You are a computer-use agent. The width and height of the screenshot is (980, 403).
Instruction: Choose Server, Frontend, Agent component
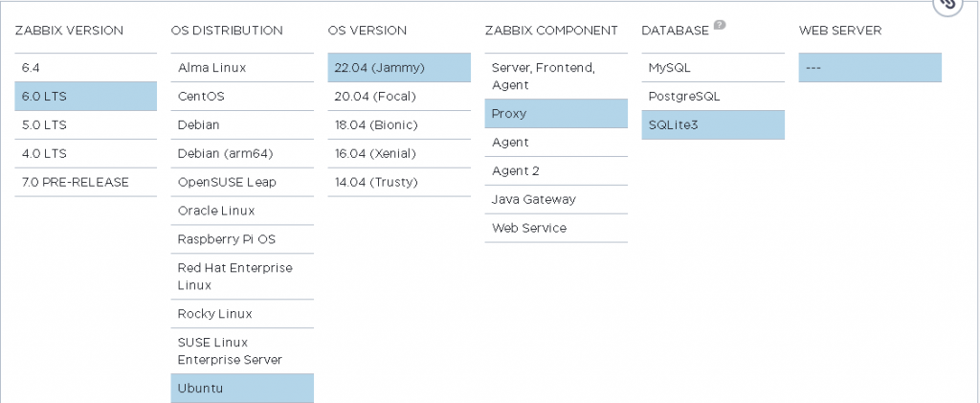coord(556,77)
